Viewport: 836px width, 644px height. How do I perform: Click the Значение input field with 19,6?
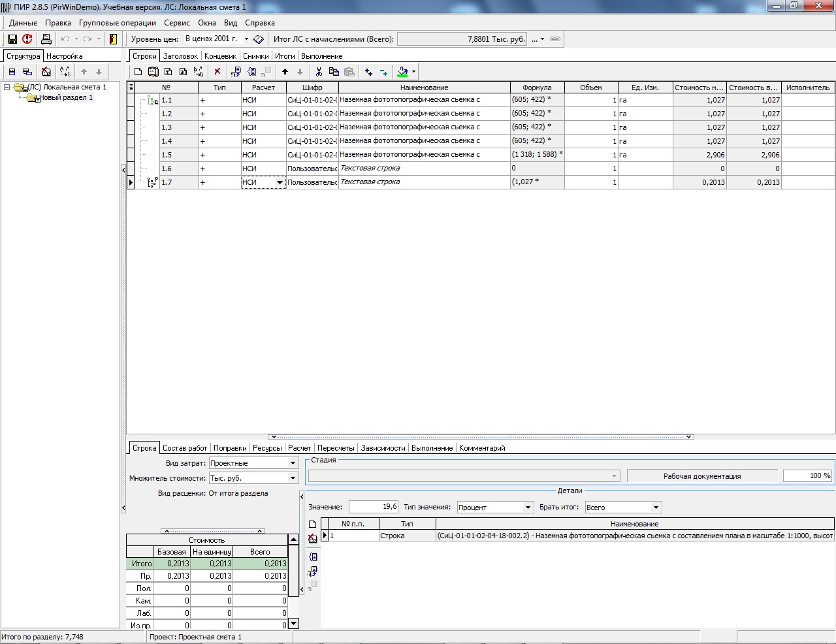(374, 507)
